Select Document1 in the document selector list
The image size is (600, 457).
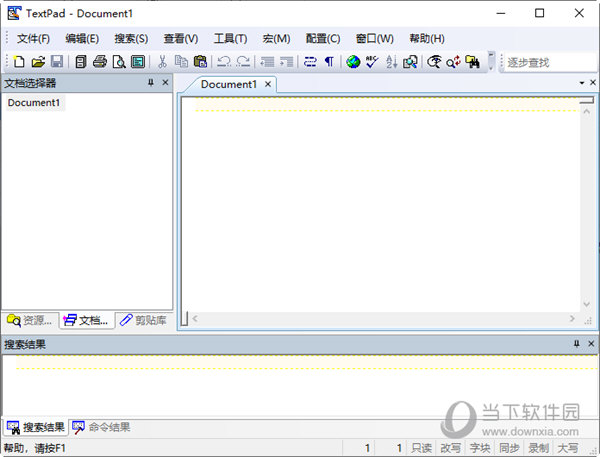coord(34,103)
